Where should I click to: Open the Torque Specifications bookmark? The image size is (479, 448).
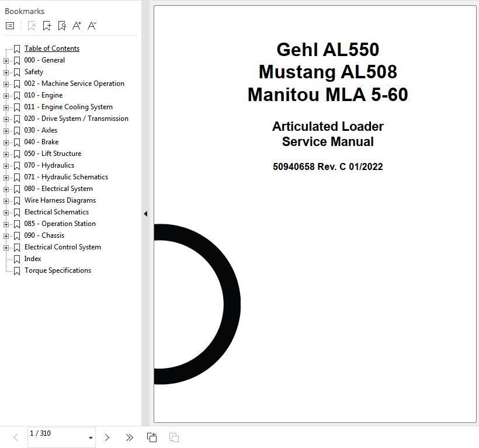pos(58,270)
